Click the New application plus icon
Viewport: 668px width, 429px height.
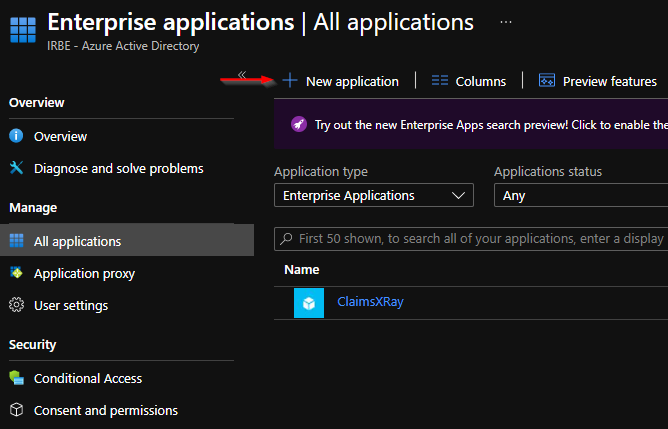[290, 81]
